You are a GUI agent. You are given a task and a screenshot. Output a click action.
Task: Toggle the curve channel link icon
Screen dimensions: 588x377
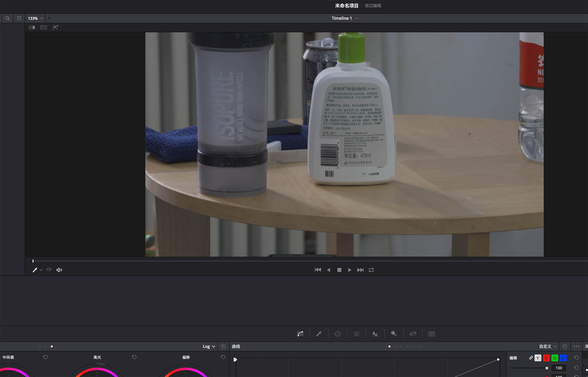point(531,358)
